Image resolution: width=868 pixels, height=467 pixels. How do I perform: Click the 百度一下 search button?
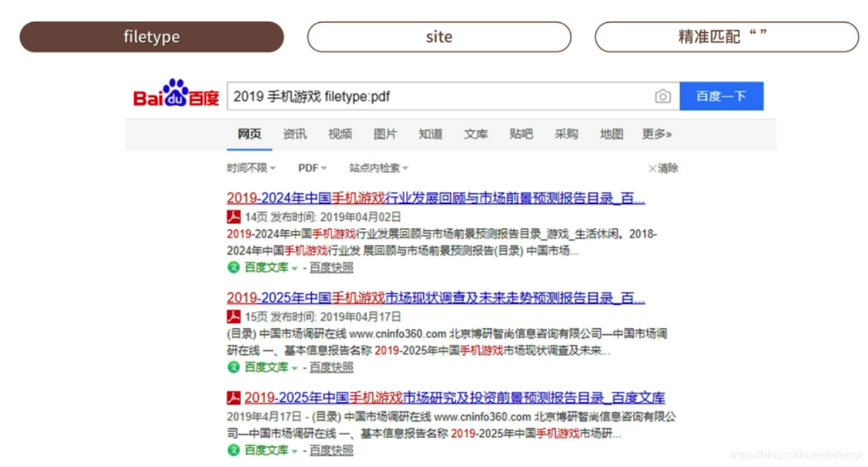722,96
